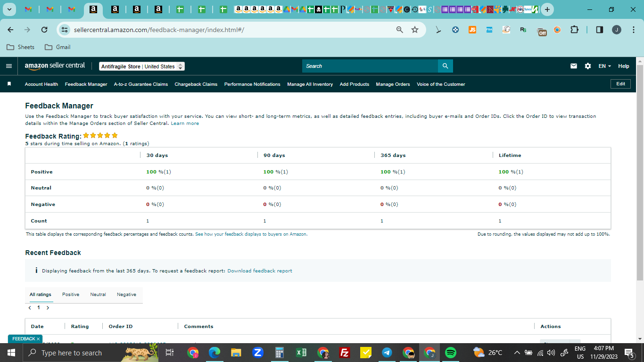Open Add Products in navigation bar
Image resolution: width=644 pixels, height=362 pixels.
tap(355, 84)
